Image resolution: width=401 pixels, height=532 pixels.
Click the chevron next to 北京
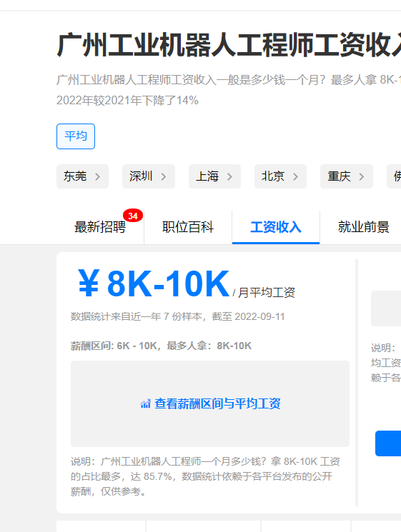(x=295, y=177)
